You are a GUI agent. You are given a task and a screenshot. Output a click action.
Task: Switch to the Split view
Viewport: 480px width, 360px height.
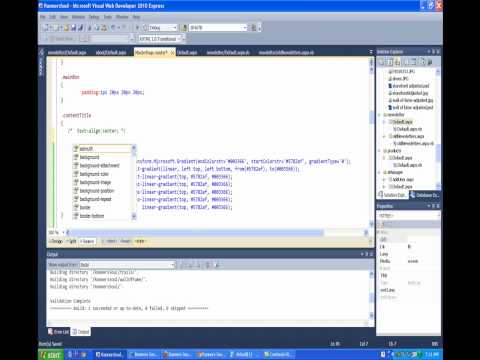click(x=72, y=241)
